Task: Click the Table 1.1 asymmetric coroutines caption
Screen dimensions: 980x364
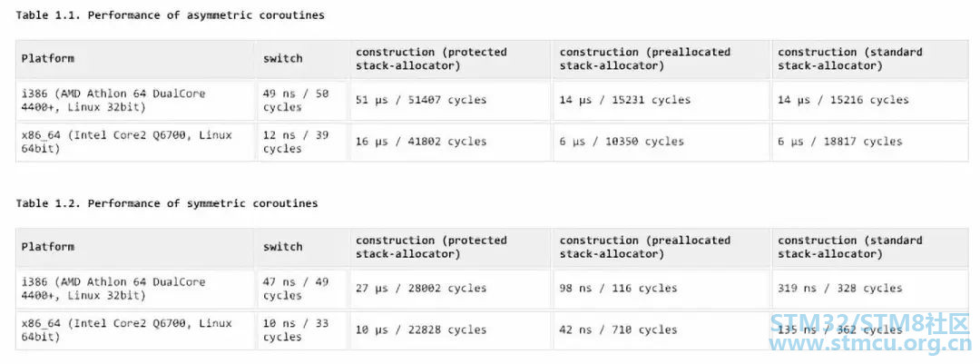Action: (x=170, y=15)
